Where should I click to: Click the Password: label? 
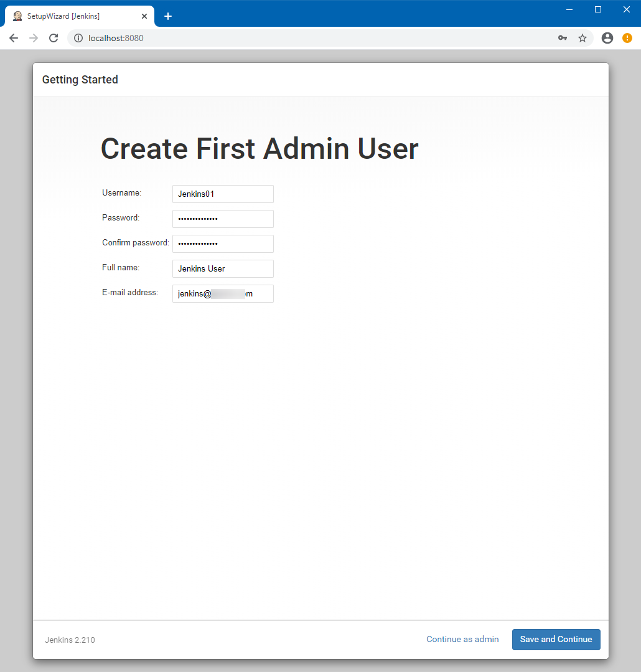pyautogui.click(x=121, y=218)
